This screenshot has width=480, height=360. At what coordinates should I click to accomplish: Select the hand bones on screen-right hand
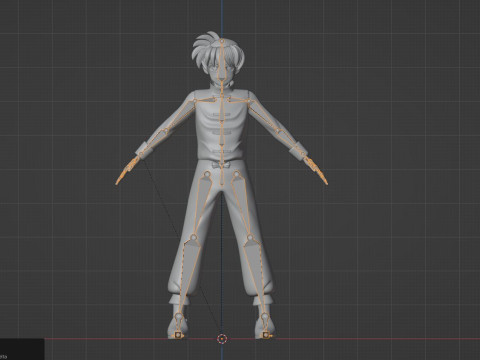[316, 170]
